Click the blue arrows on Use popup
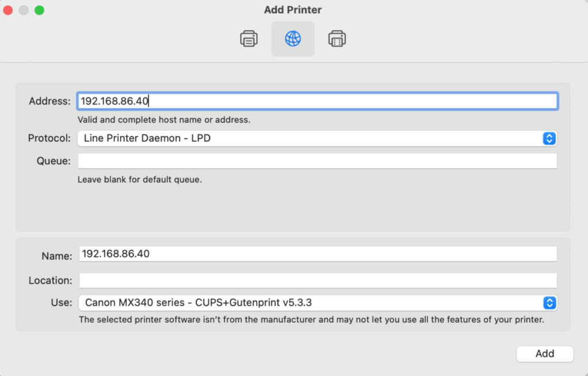 click(550, 303)
